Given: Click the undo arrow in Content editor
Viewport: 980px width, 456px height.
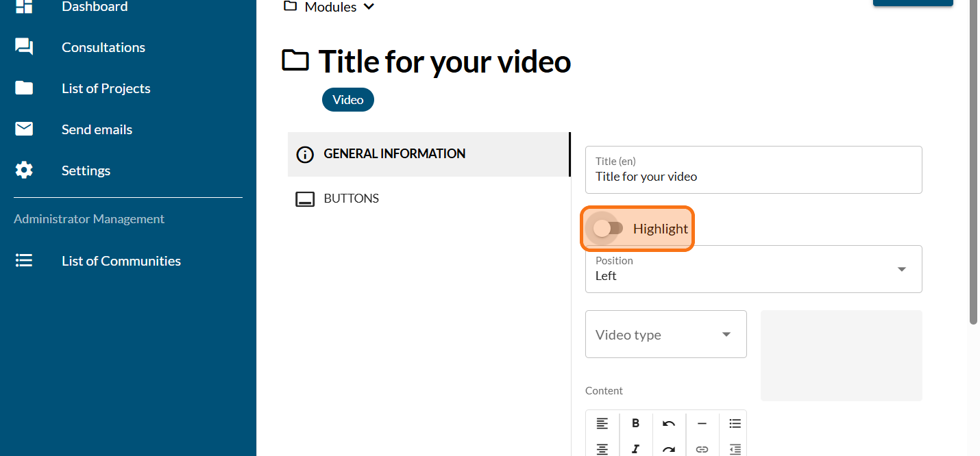Looking at the screenshot, I should pyautogui.click(x=669, y=424).
